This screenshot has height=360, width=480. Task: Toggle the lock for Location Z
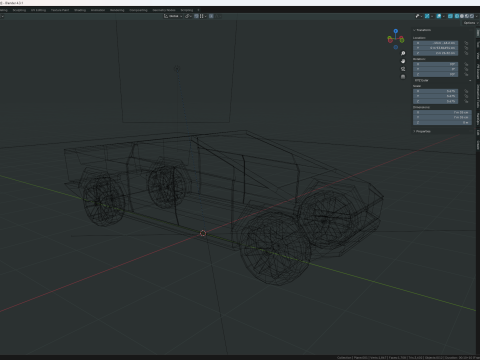pos(466,53)
